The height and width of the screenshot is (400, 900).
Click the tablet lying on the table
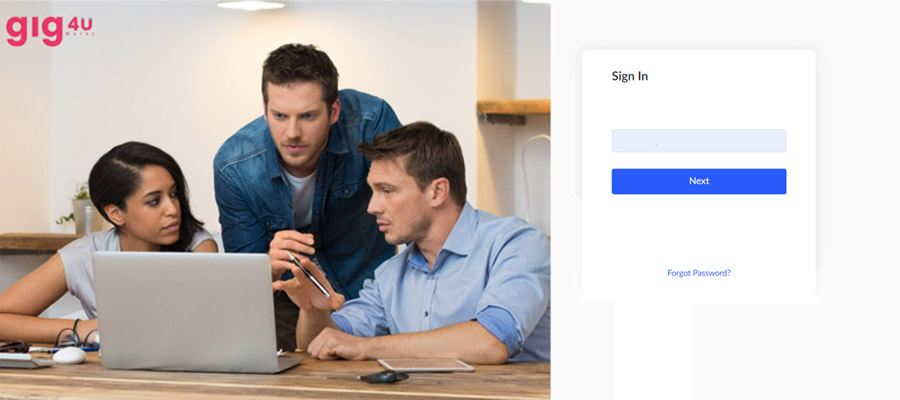[x=425, y=366]
